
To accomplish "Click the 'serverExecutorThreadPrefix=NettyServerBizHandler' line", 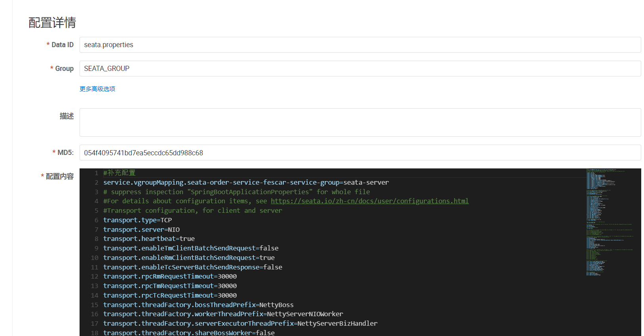I will pyautogui.click(x=240, y=323).
